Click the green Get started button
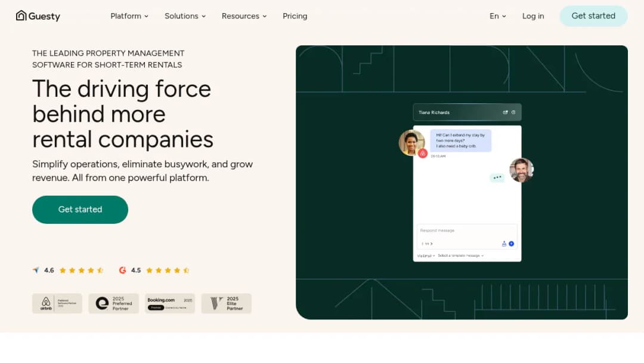The height and width of the screenshot is (363, 644). point(80,210)
